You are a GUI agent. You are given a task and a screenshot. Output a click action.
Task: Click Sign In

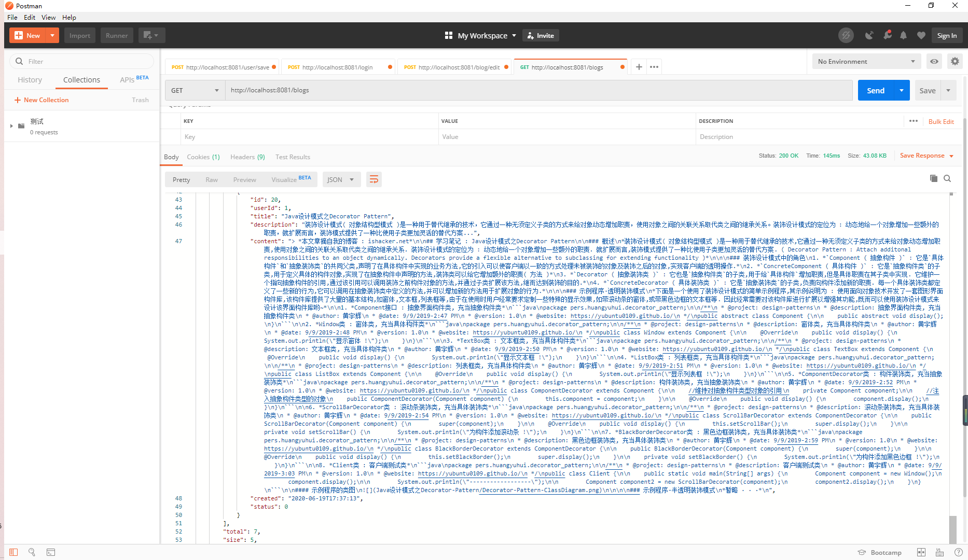947,35
